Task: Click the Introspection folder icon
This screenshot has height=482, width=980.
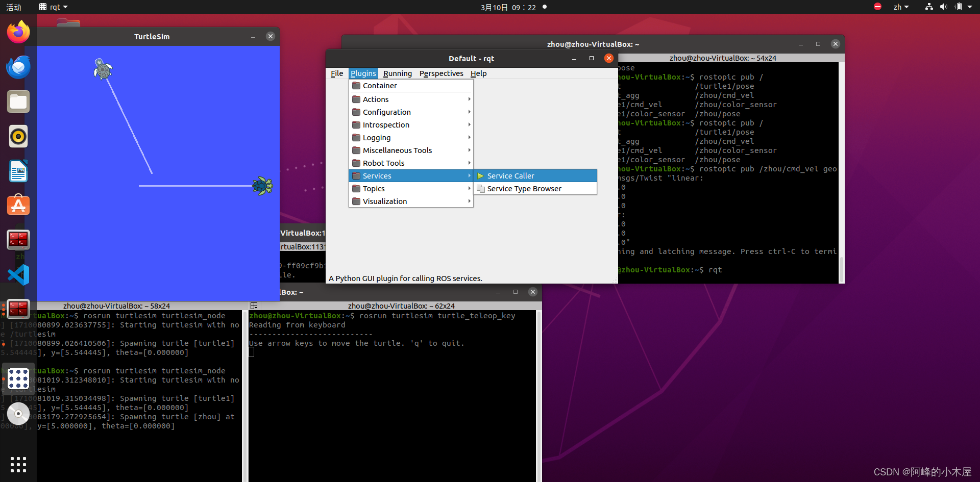Action: 356,124
